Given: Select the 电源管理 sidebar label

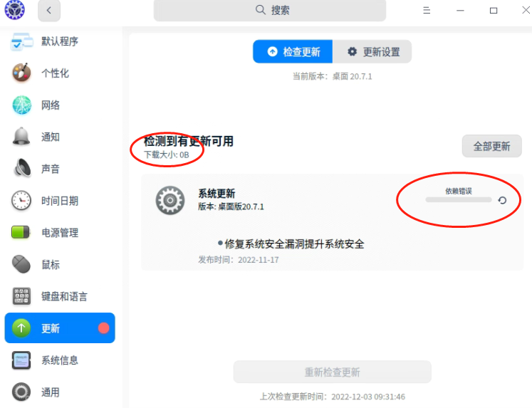Looking at the screenshot, I should pyautogui.click(x=60, y=233).
